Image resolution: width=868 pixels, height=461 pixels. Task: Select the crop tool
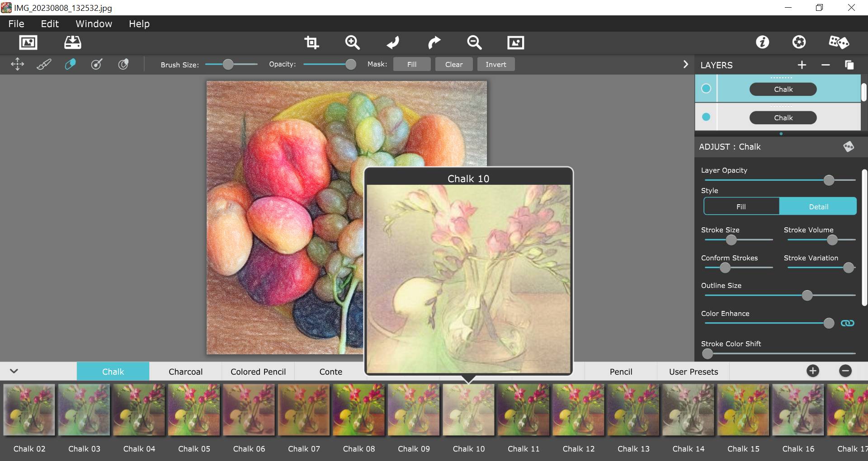point(311,42)
